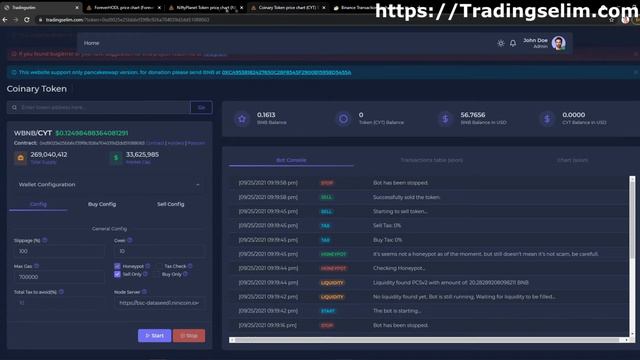
Task: Click the browser address bar URL
Action: point(128,20)
